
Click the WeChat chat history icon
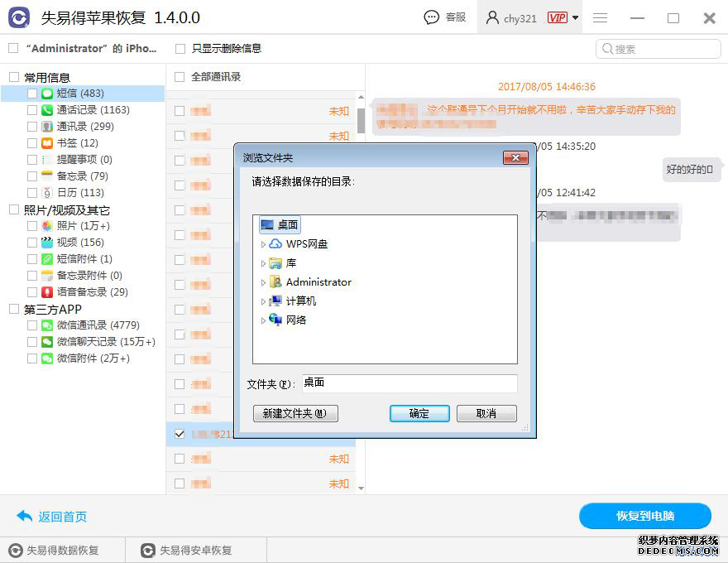pos(47,342)
